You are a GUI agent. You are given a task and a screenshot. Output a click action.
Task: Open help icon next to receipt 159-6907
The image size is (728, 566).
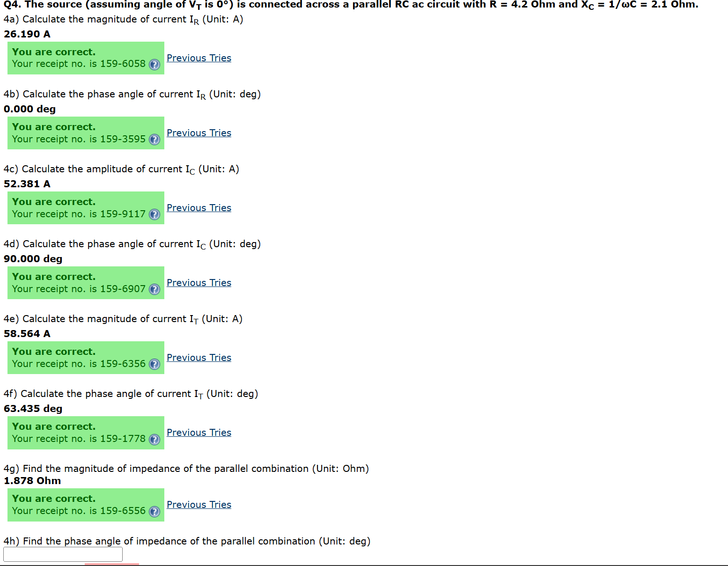154,289
